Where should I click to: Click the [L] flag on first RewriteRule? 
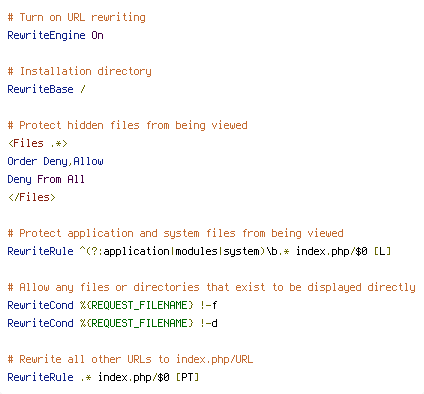[x=382, y=251]
